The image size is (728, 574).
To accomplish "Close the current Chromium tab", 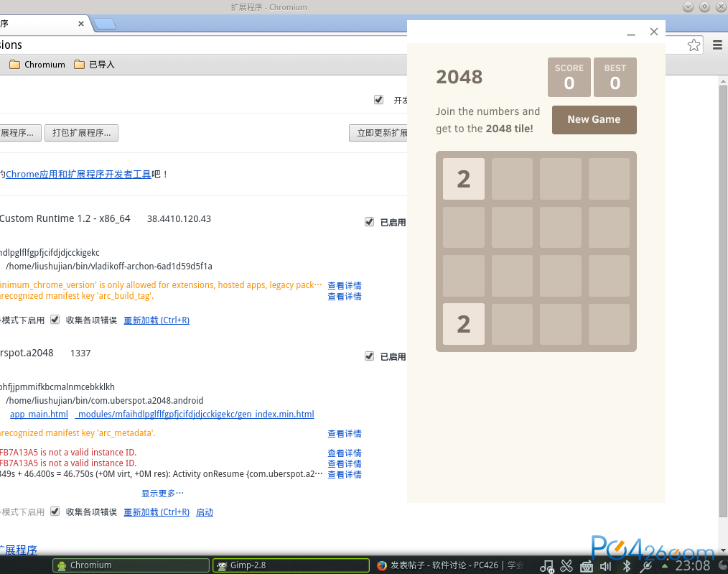I will pyautogui.click(x=81, y=24).
